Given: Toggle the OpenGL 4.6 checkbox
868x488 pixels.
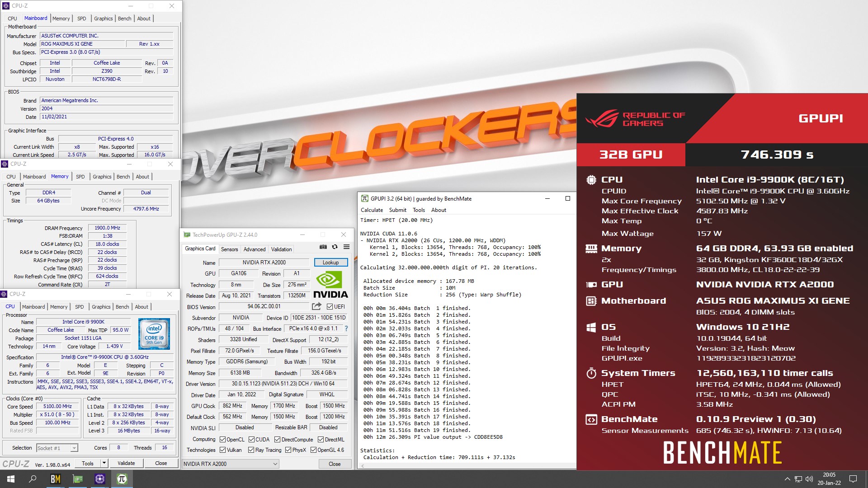Looking at the screenshot, I should 313,450.
